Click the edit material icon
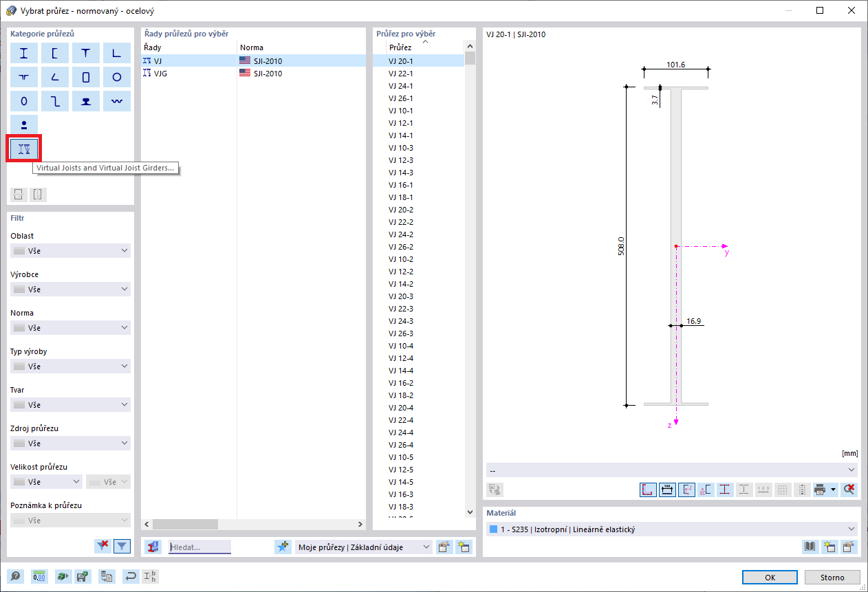Image resolution: width=868 pixels, height=592 pixels. (x=849, y=547)
